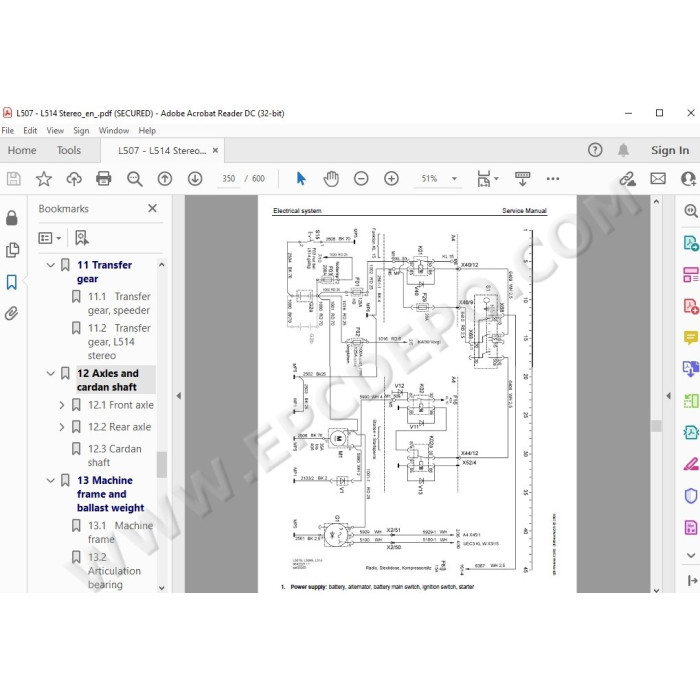The width and height of the screenshot is (700, 700).
Task: Go to previous page arrow
Action: pos(165,179)
